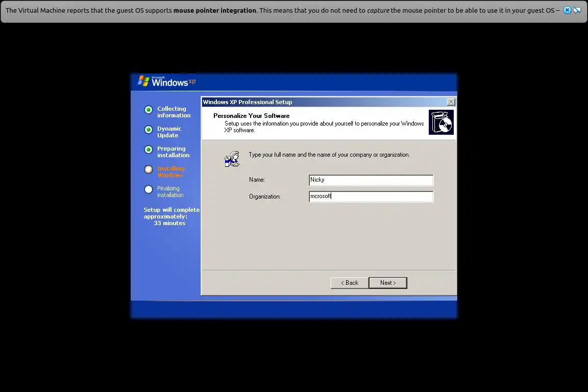Click the 'Collecting information' label text
588x392 pixels.
[x=174, y=112]
